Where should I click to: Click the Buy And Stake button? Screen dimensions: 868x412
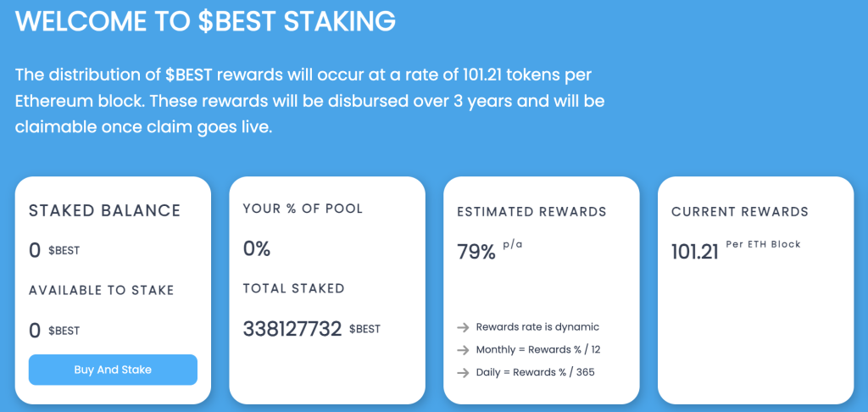coord(113,370)
